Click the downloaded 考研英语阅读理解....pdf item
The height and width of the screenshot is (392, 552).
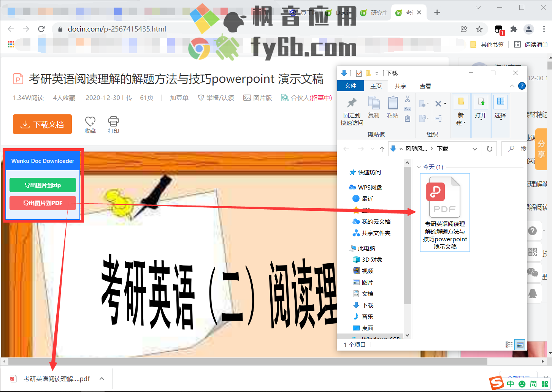click(50, 379)
